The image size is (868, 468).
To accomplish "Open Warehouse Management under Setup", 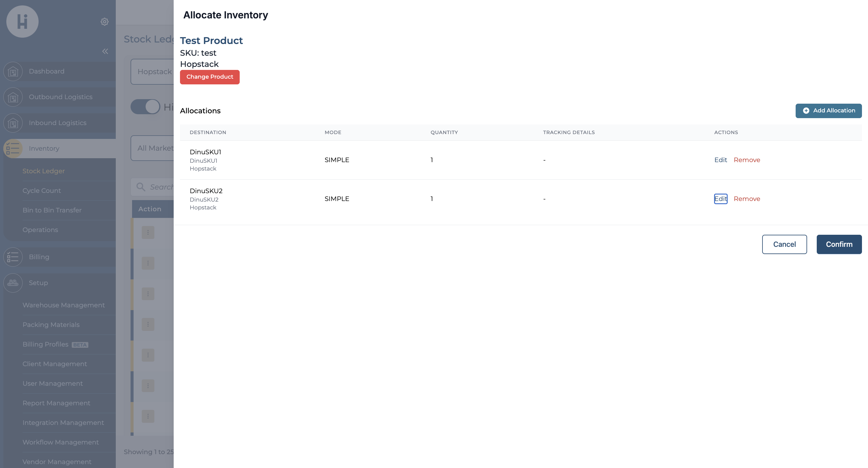I will [64, 305].
